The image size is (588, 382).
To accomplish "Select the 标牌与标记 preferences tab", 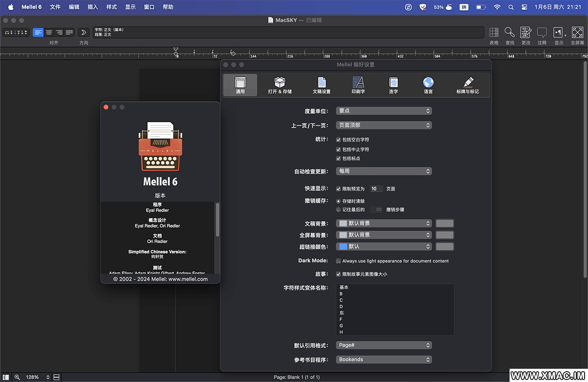I will 468,85.
